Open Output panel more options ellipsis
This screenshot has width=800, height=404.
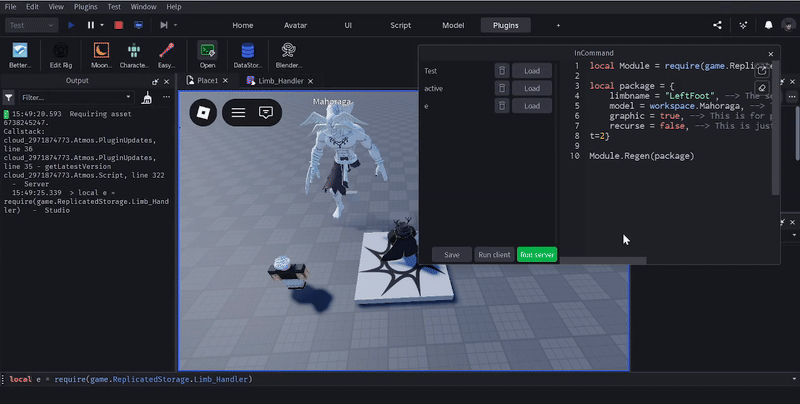[166, 97]
